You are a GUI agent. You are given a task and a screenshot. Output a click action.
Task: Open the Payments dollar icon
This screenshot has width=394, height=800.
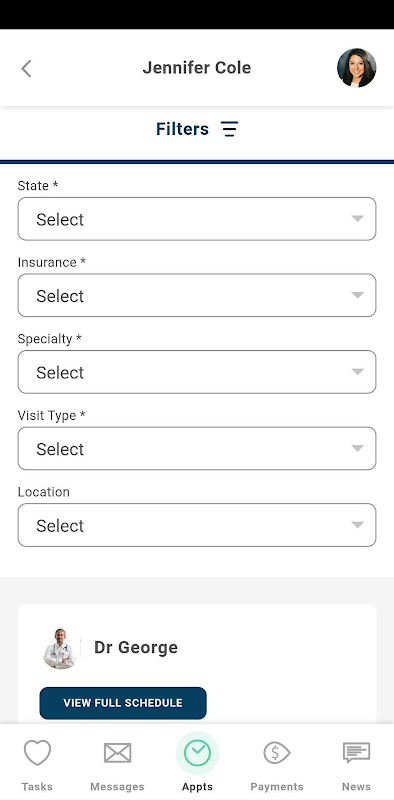[x=277, y=753]
